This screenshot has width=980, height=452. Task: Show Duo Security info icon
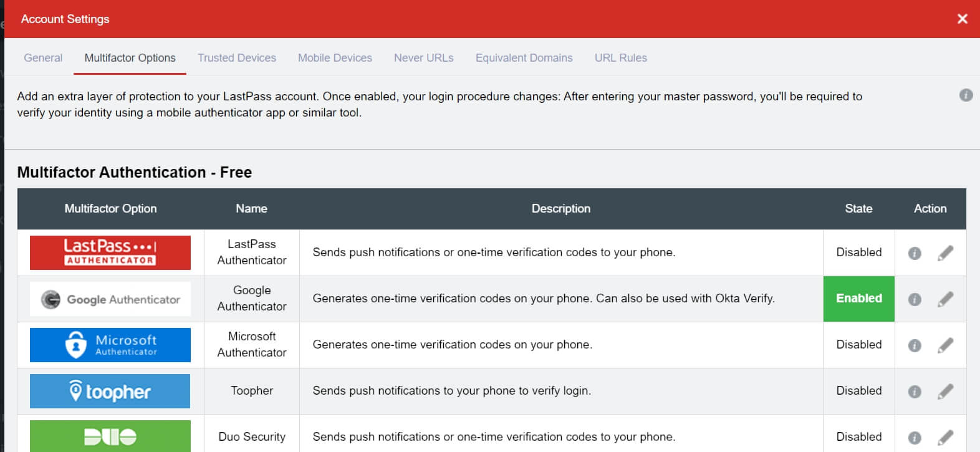coord(915,438)
